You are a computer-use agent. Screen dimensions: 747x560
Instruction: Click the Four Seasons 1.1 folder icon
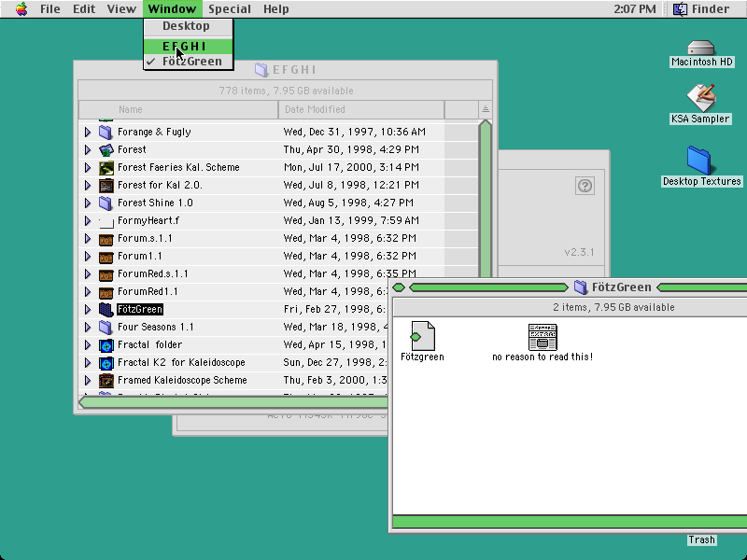(106, 328)
